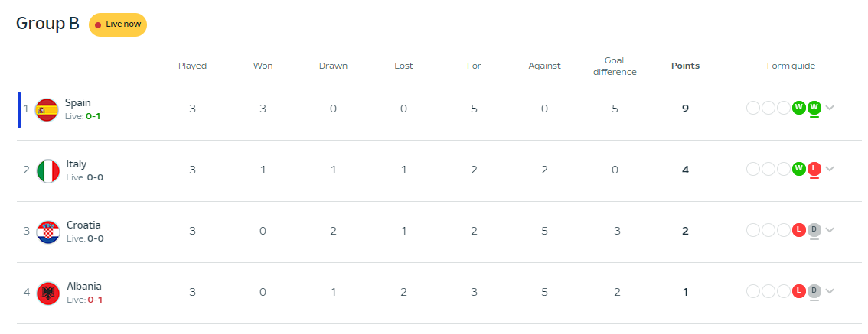
Task: Click Spain's latest green W form badge
Action: pos(814,107)
